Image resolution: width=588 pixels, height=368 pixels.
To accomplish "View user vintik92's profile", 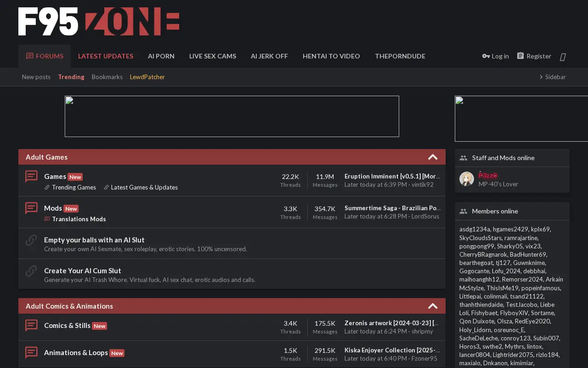I will pyautogui.click(x=423, y=184).
